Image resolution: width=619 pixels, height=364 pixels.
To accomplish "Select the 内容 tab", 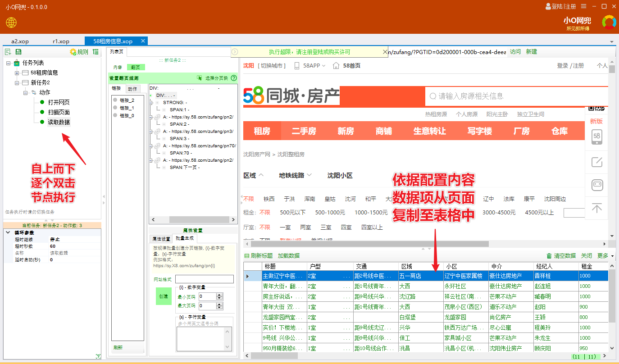I will (118, 67).
